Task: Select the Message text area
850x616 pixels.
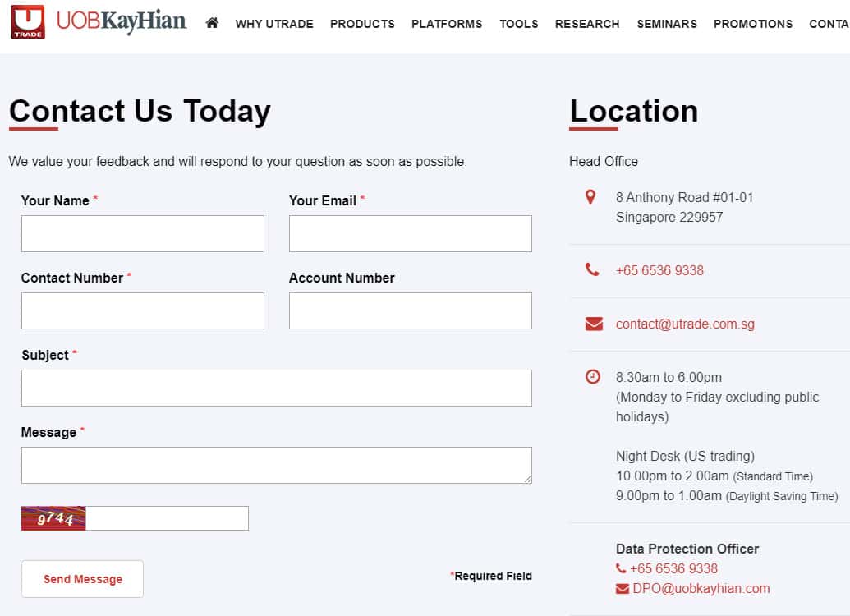Action: (x=276, y=465)
